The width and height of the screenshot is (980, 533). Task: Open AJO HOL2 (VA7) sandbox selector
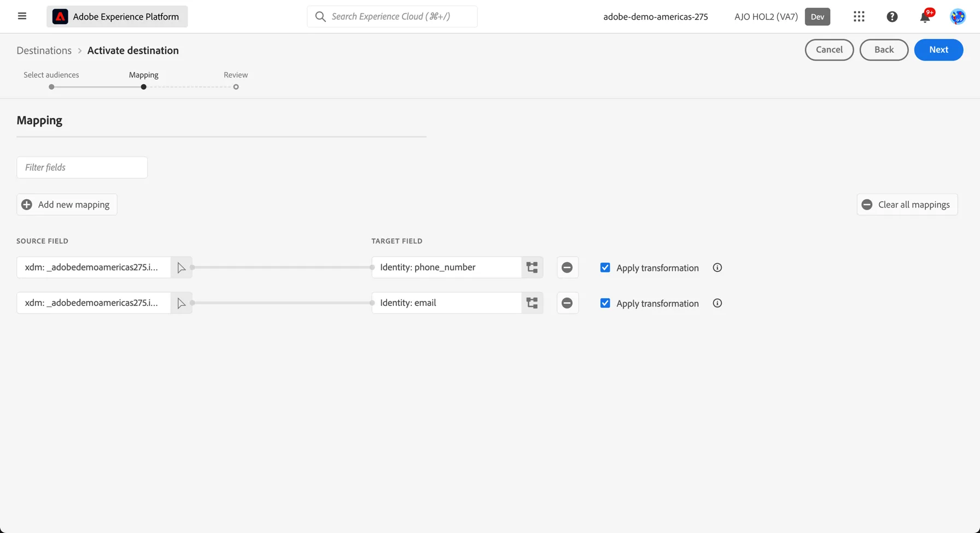click(766, 17)
